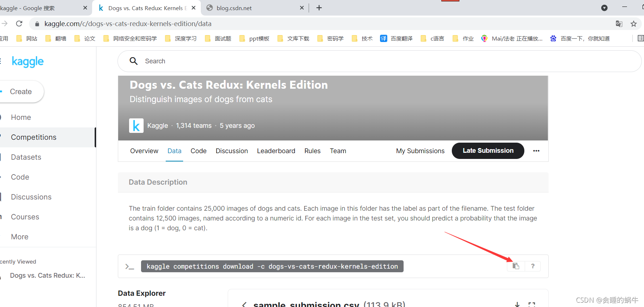Image resolution: width=644 pixels, height=307 pixels.
Task: Click the search magnifier icon
Action: pyautogui.click(x=133, y=61)
